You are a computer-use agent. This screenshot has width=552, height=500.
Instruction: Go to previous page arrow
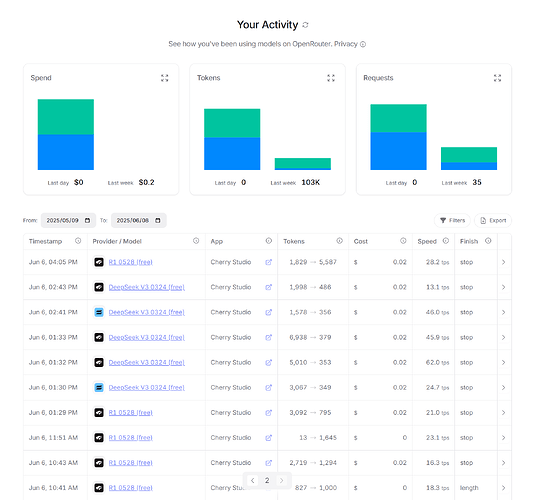252,480
